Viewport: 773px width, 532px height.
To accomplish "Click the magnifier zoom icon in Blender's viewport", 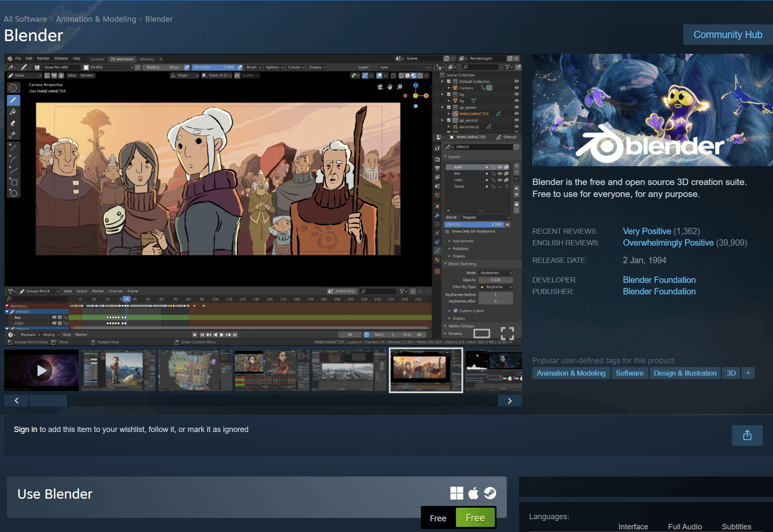I will pyautogui.click(x=400, y=87).
